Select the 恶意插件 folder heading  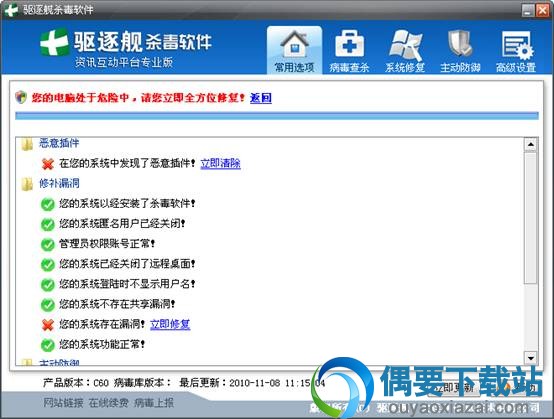click(59, 143)
